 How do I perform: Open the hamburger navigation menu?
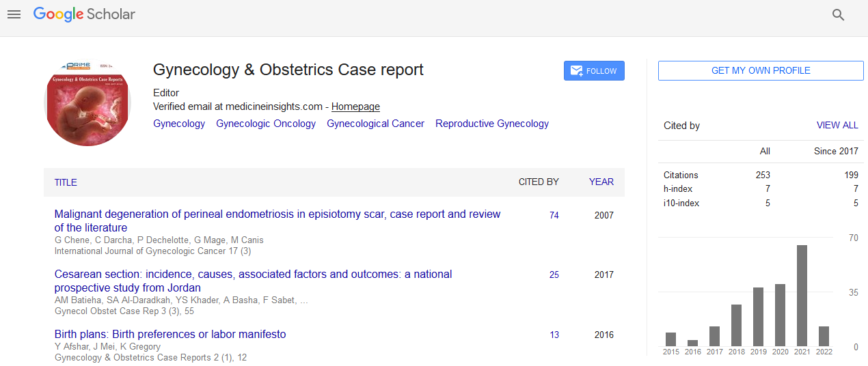click(x=14, y=14)
